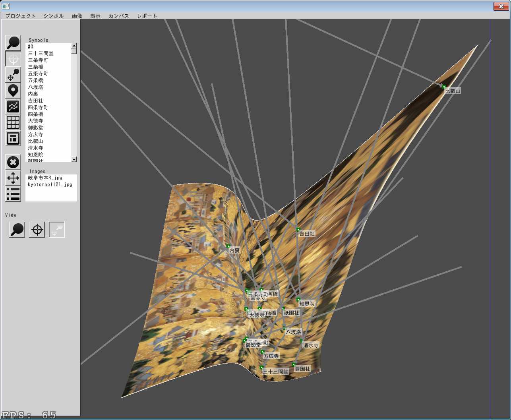This screenshot has width=511, height=420.
Task: Click the 方広寺 marker on canvas
Action: click(x=262, y=352)
